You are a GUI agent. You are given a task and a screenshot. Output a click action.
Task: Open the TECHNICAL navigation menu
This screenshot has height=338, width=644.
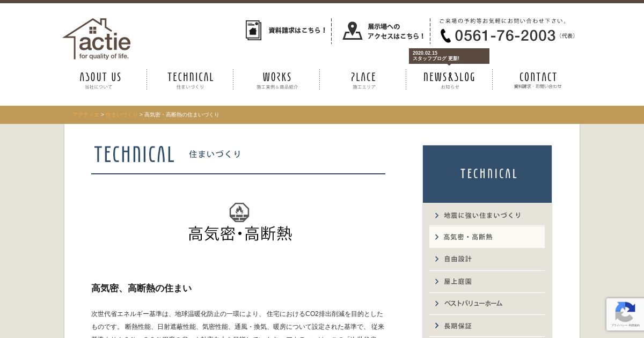[x=190, y=79]
